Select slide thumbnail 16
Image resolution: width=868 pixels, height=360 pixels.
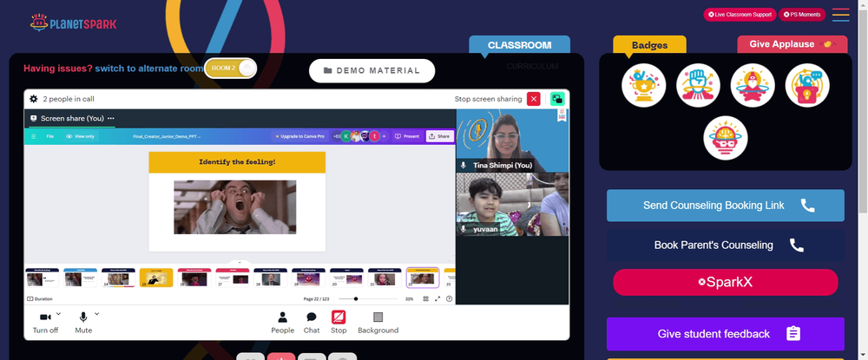pyautogui.click(x=194, y=278)
